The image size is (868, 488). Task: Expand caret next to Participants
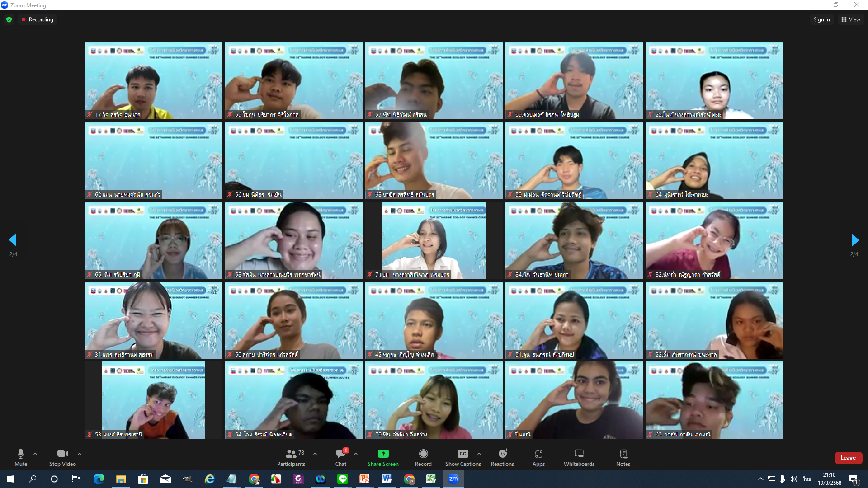315,454
